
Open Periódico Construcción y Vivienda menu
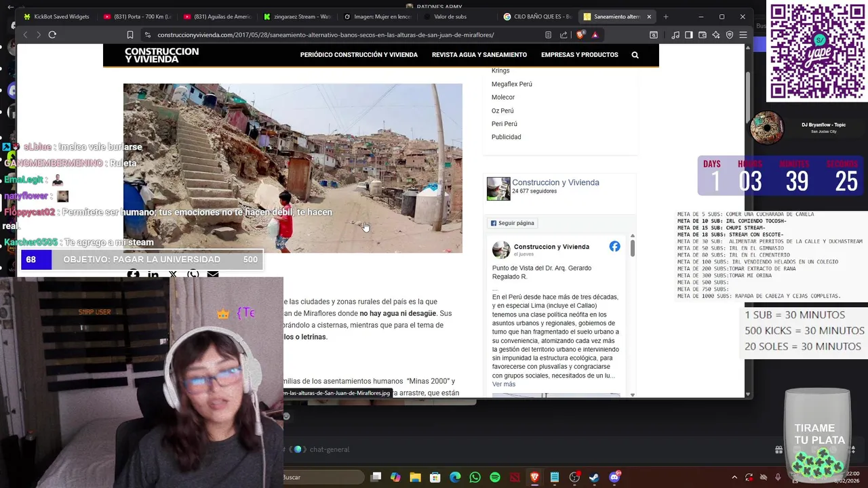(x=359, y=55)
